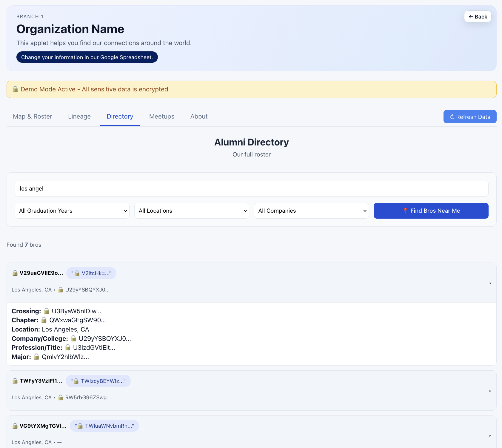Expand the TWFyY3VzIFl1 alumni card
Viewport: 502px width, 448px height.
(x=490, y=390)
